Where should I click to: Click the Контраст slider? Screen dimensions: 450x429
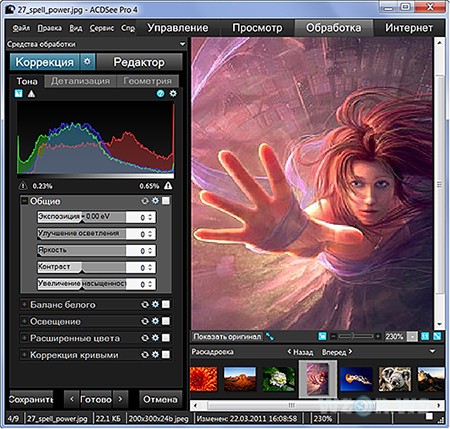[x=81, y=267]
